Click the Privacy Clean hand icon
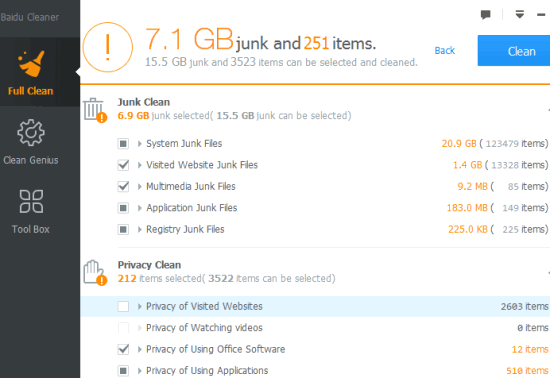Viewport: 550px width, 378px height. pos(95,272)
